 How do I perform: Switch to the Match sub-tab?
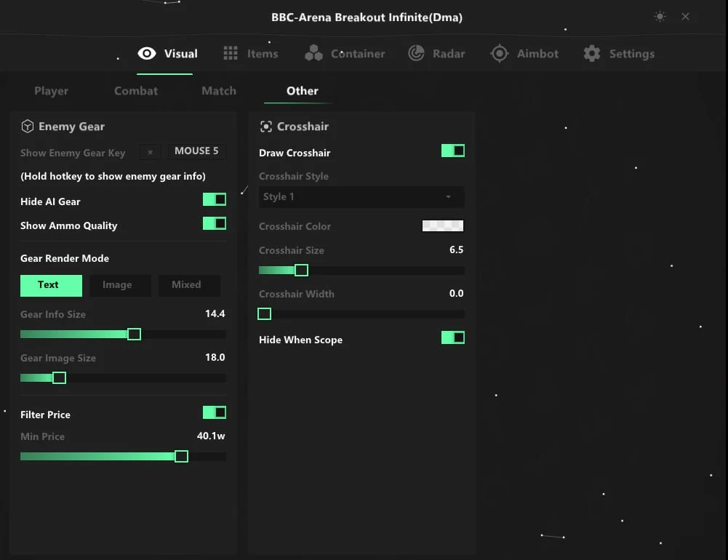pos(219,91)
